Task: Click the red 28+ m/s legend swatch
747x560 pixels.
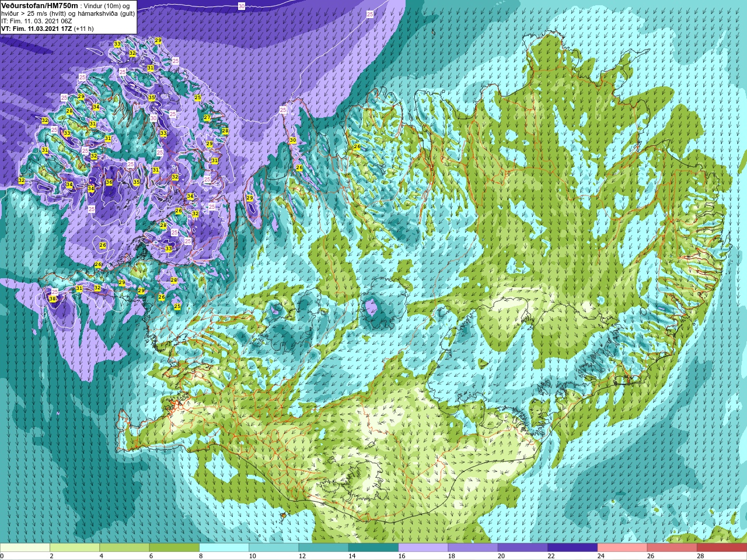Action: 722,548
